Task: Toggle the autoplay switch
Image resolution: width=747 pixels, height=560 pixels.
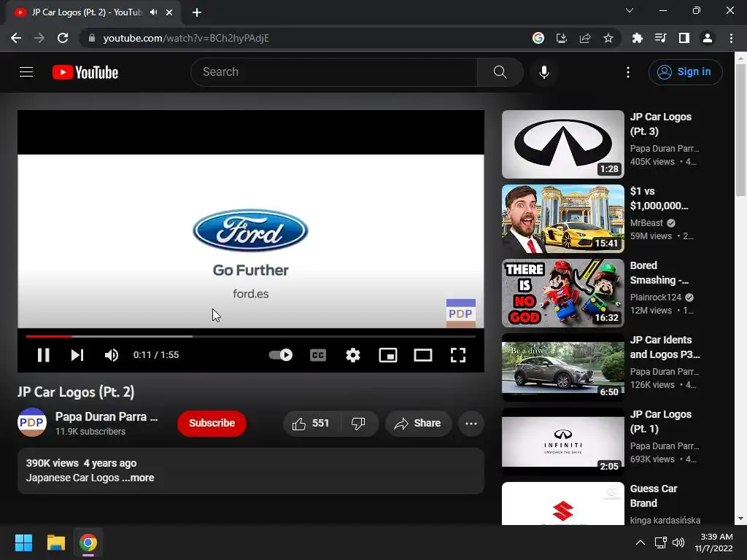Action: tap(281, 355)
